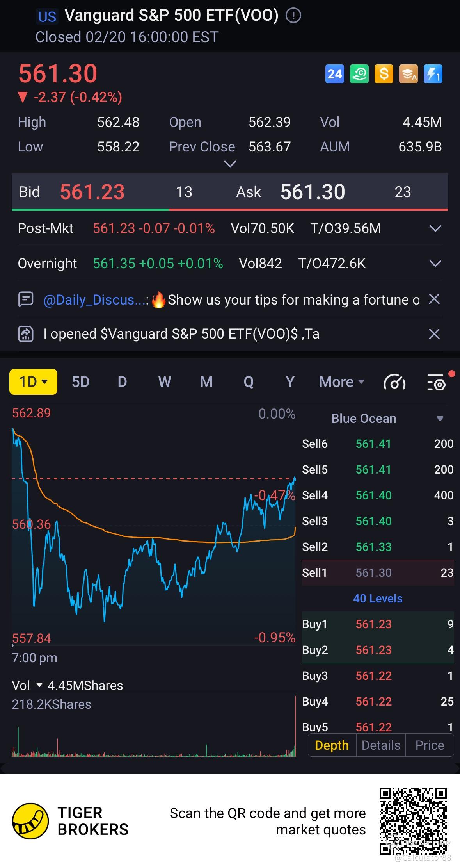Open chart settings list-gear icon
460x868 pixels.
point(437,382)
